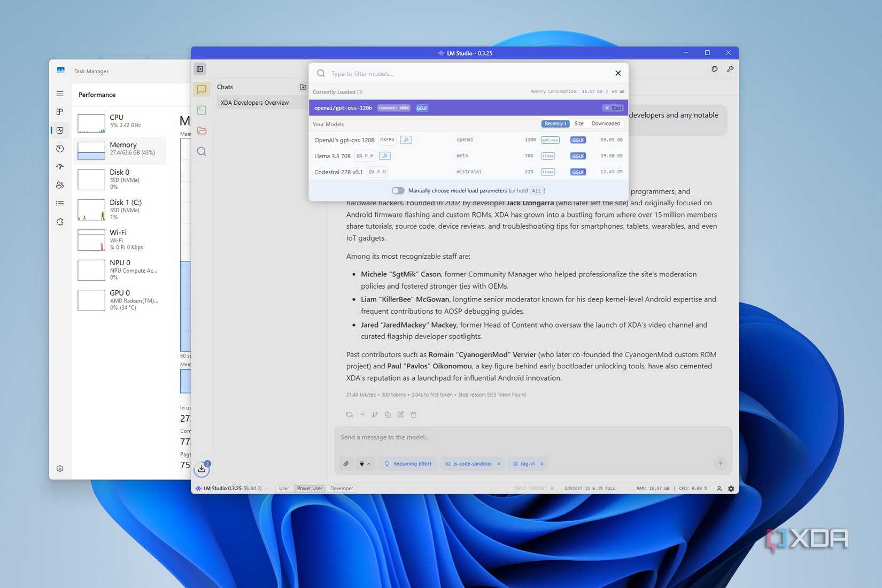The image size is (882, 588).
Task: Open the app settings gear in status bar
Action: point(731,489)
